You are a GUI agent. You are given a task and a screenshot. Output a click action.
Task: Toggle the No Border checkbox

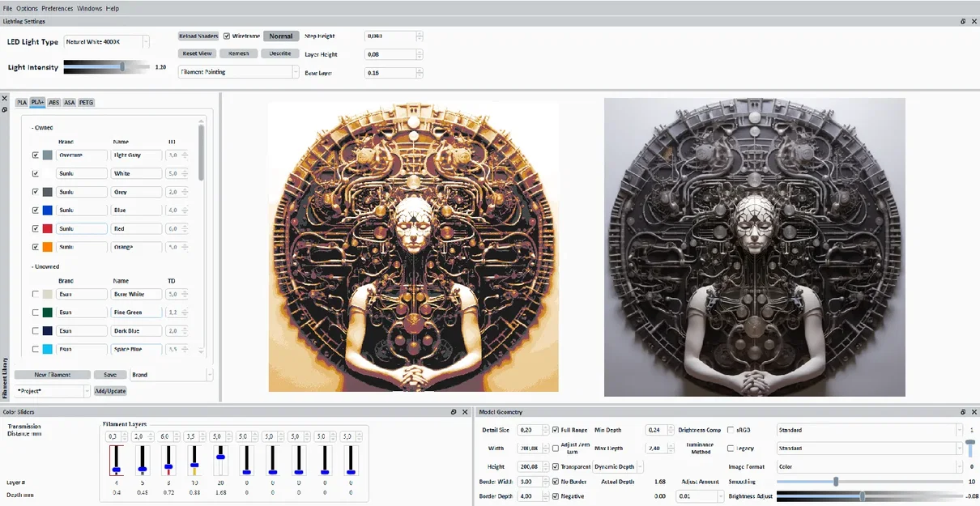tap(555, 481)
